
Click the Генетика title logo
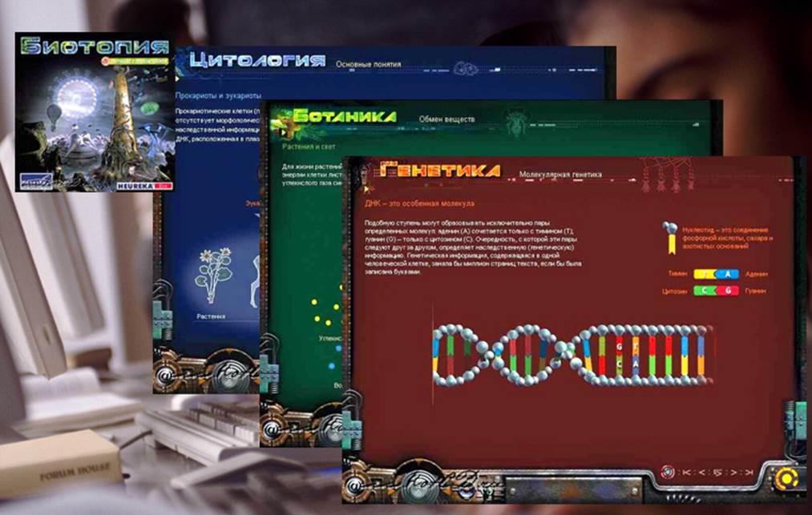[440, 171]
